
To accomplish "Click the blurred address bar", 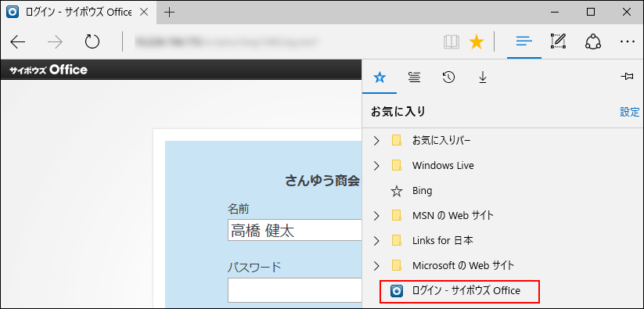I will (227, 41).
